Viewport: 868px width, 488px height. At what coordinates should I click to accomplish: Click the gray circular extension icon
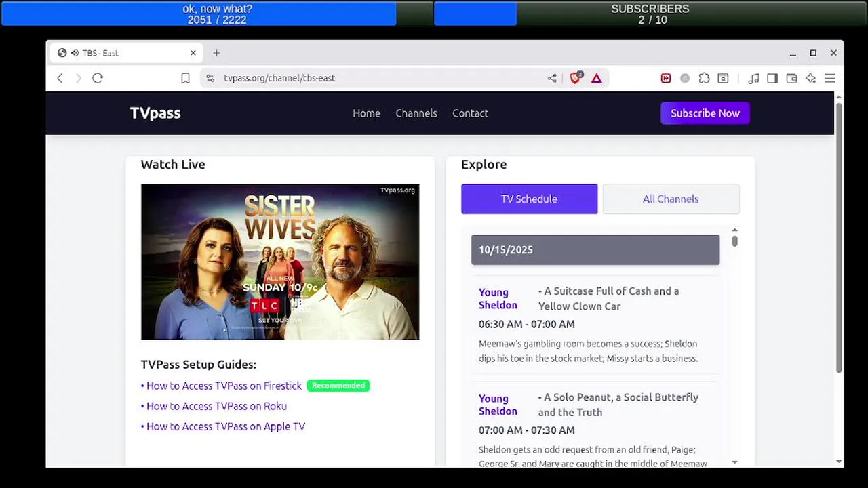coord(685,79)
